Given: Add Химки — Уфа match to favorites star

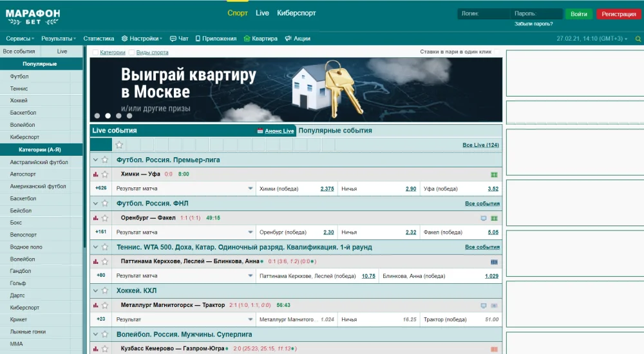Looking at the screenshot, I should (x=105, y=174).
